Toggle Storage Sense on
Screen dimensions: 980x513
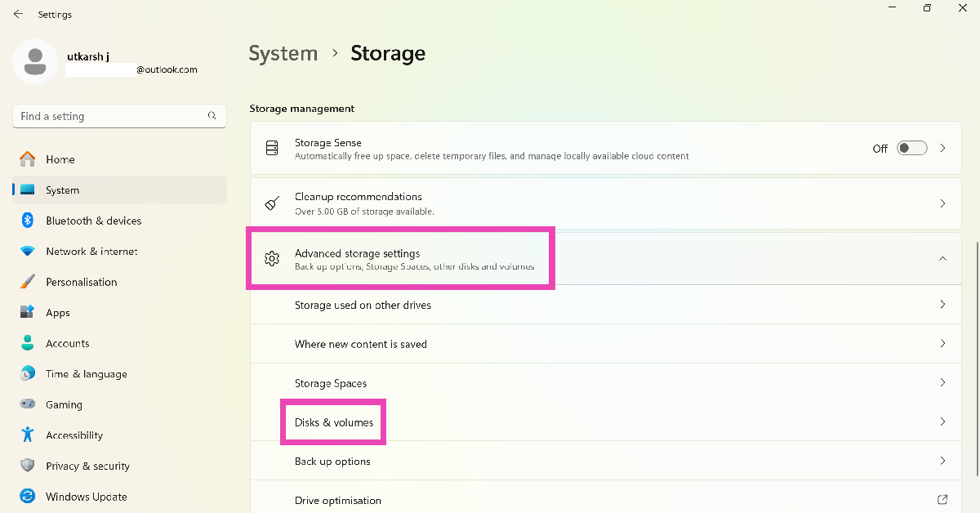[911, 148]
